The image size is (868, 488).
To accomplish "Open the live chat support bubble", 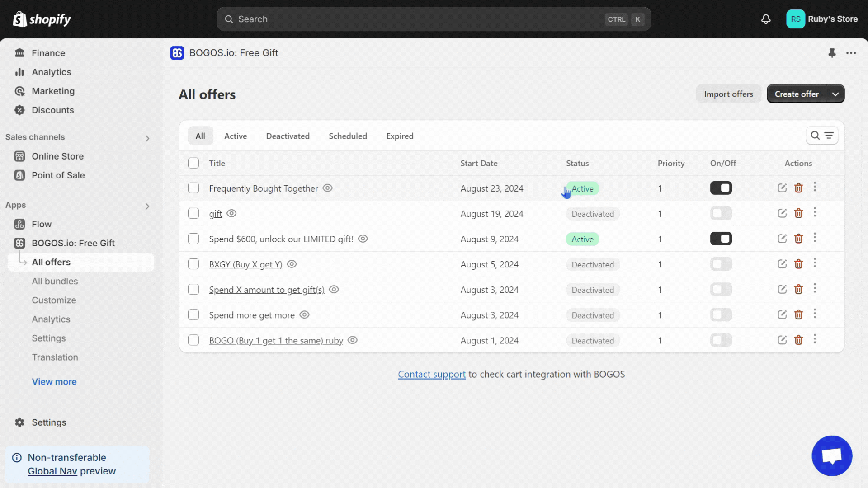I will click(832, 455).
